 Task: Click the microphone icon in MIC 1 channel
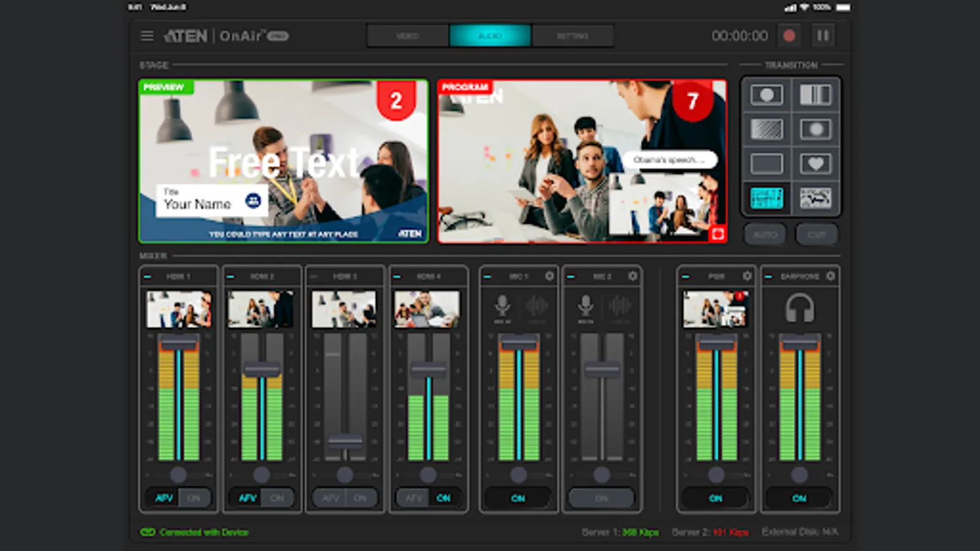pos(502,306)
